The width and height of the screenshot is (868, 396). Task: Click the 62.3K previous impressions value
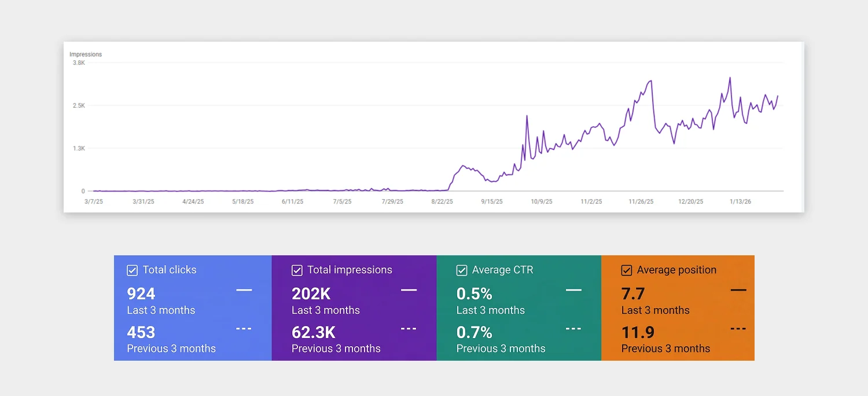coord(314,333)
